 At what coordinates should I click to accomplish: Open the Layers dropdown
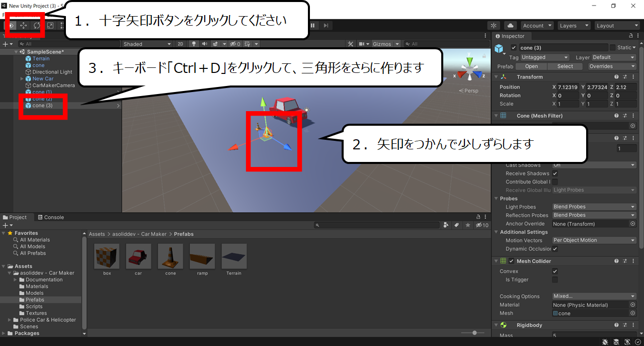(573, 26)
